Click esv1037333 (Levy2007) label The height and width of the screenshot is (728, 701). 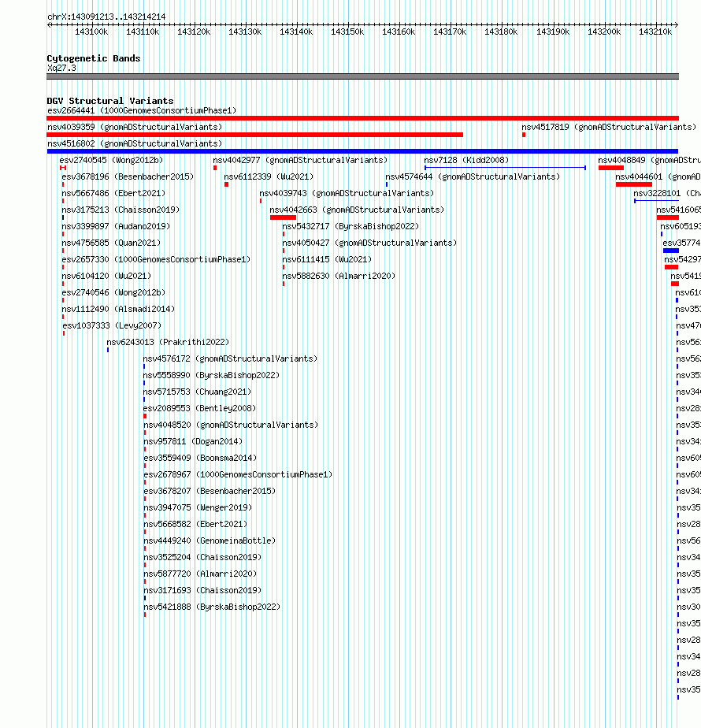(112, 326)
